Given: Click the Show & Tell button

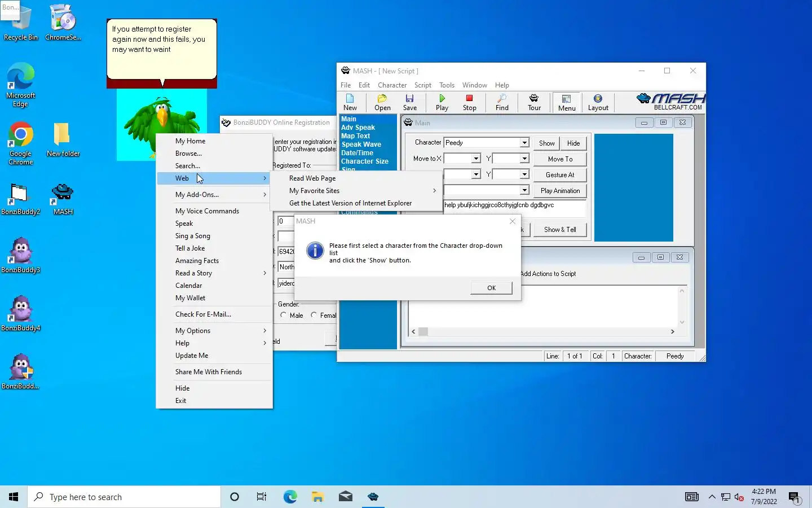Looking at the screenshot, I should coord(560,230).
